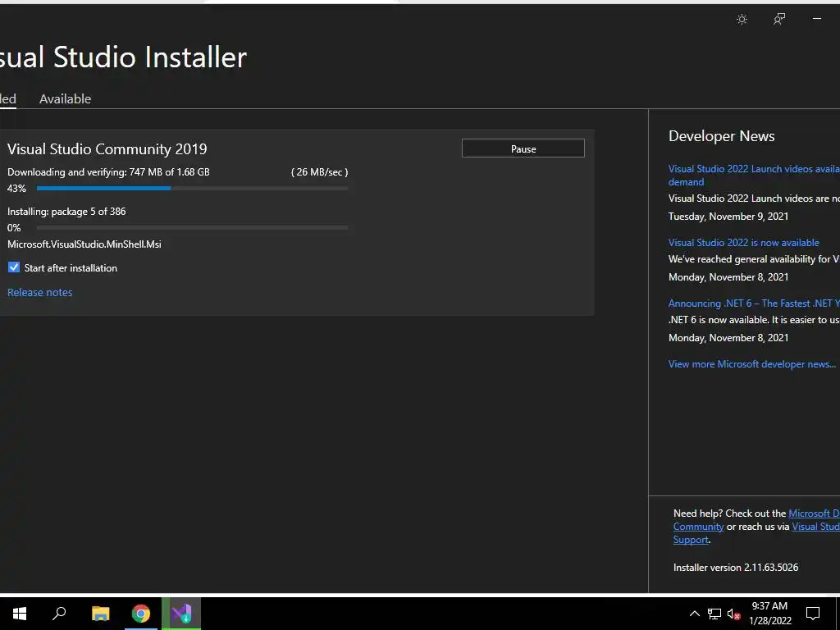Open the Visual Studio Support link

click(x=815, y=527)
